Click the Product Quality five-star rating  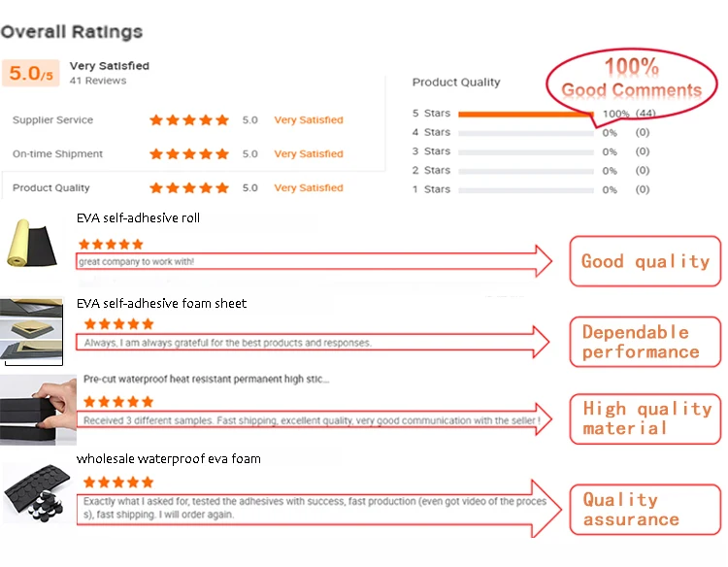point(189,188)
